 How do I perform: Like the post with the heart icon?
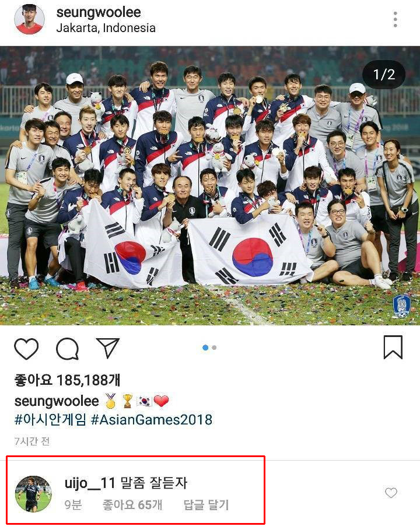click(x=26, y=349)
